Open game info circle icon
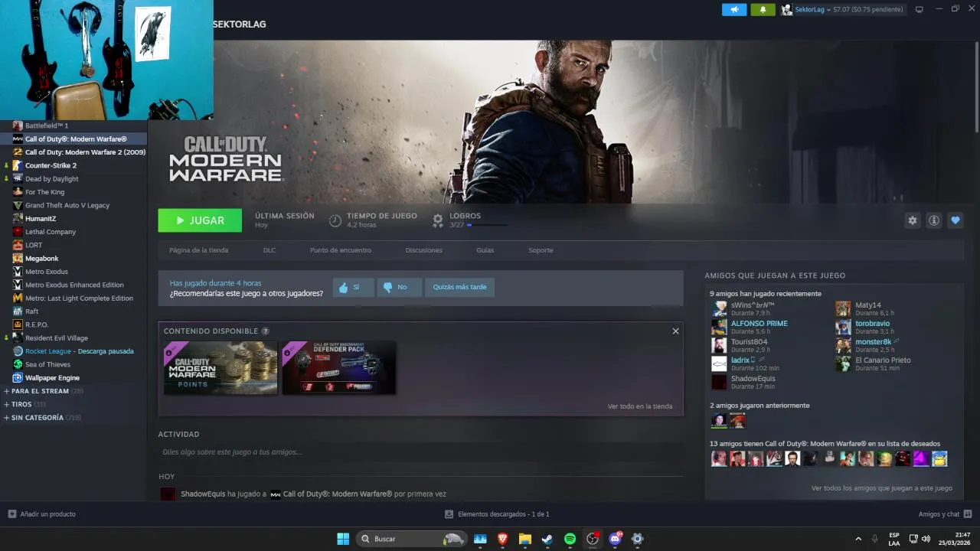Viewport: 980px width, 551px height. point(934,220)
